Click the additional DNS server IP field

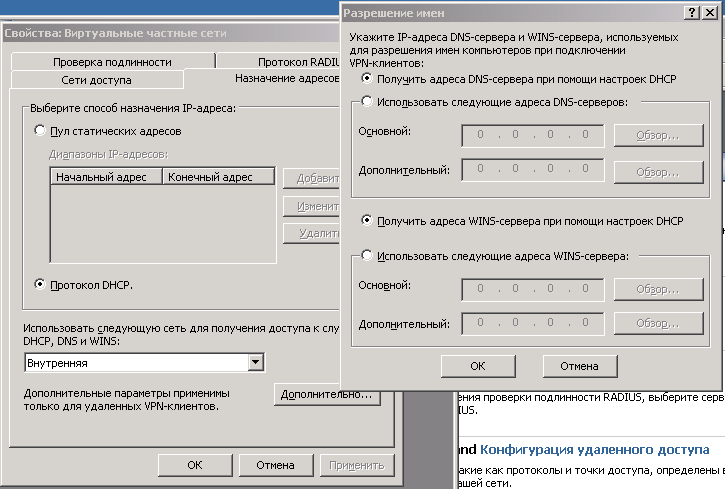(533, 169)
